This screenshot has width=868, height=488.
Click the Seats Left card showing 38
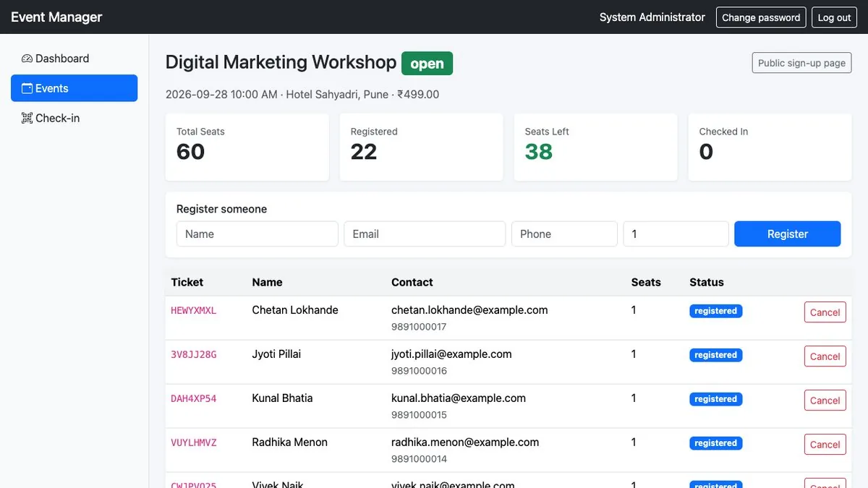pyautogui.click(x=595, y=147)
